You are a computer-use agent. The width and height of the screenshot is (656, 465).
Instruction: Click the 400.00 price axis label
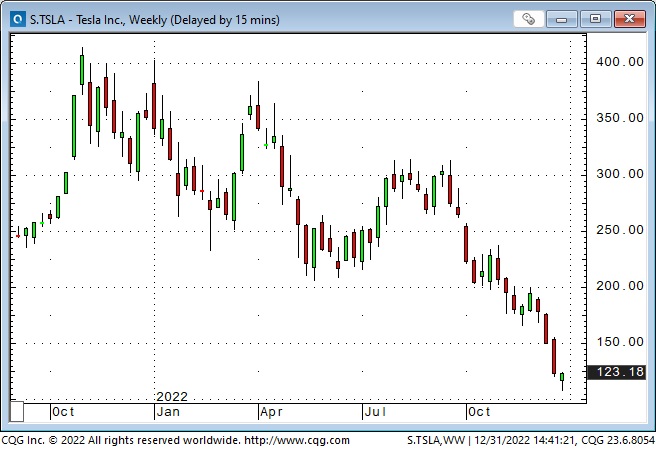tap(620, 62)
